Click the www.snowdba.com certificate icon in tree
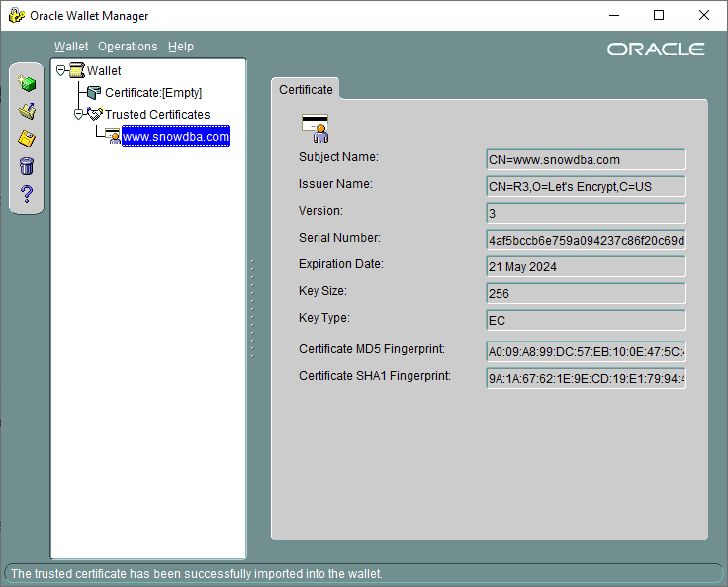The height and width of the screenshot is (587, 728). click(x=113, y=136)
